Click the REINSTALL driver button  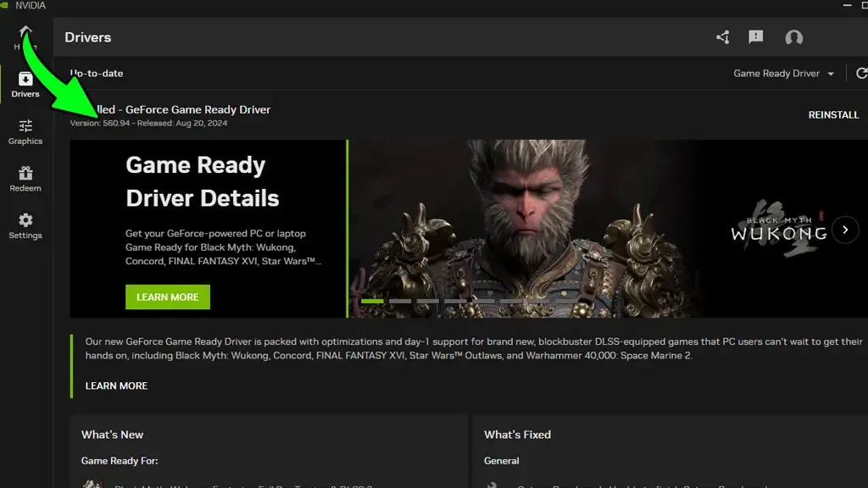pyautogui.click(x=833, y=115)
